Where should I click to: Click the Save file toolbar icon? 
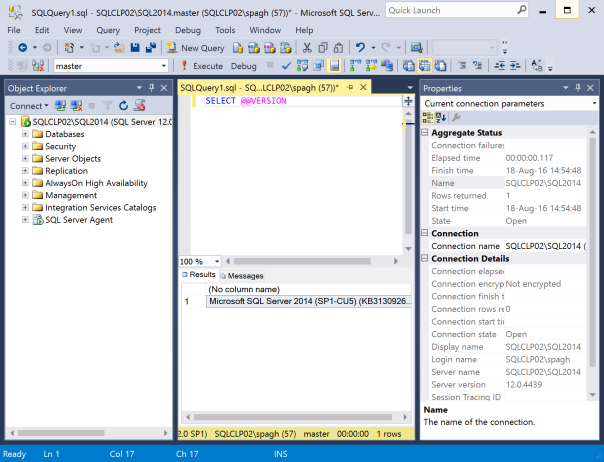[135, 47]
